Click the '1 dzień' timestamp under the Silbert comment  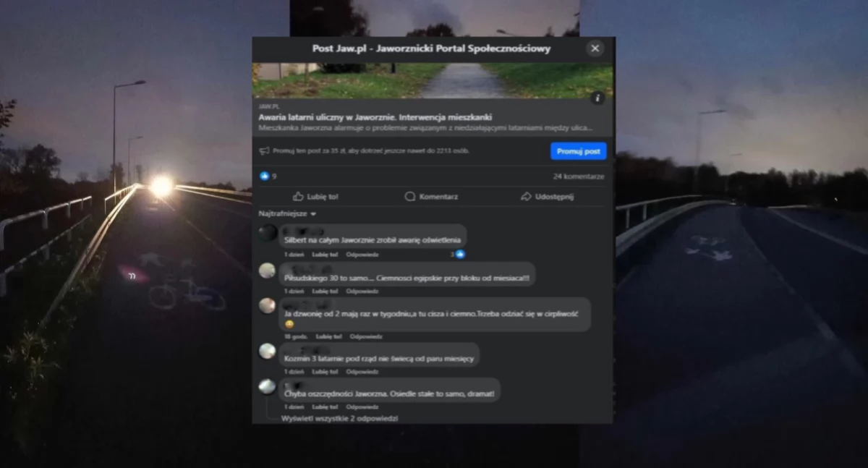click(x=294, y=255)
